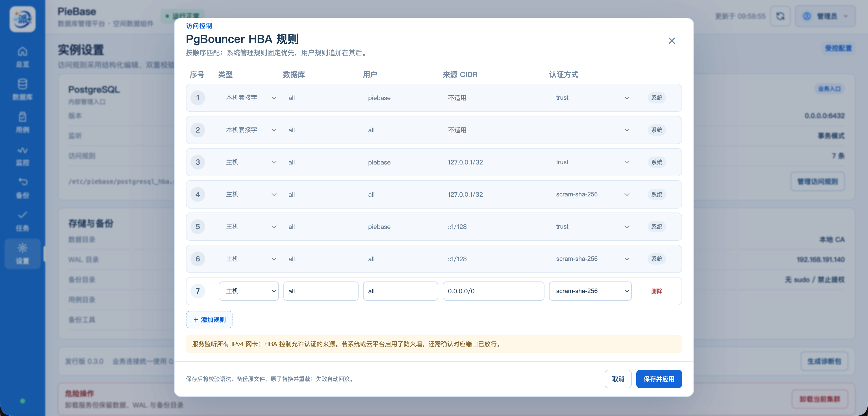
Task: Open the 总览 home sidebar item
Action: click(23, 57)
